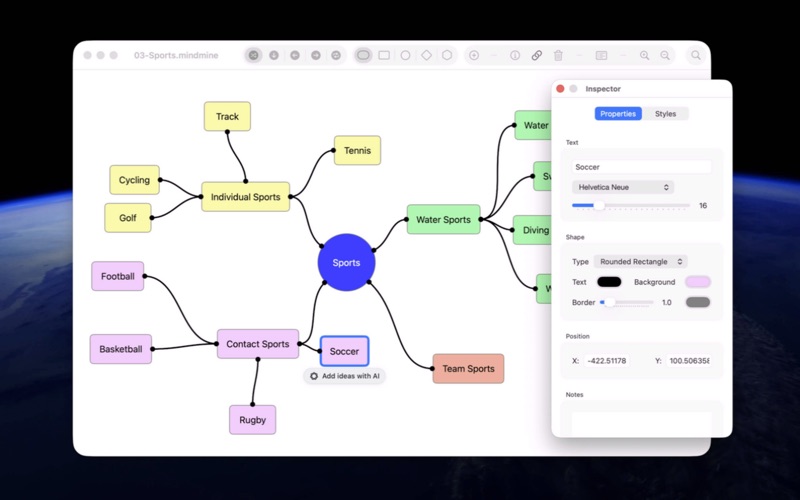Screen dimensions: 800x500
Task: Select the plain rectangle shape tool
Action: 384,55
